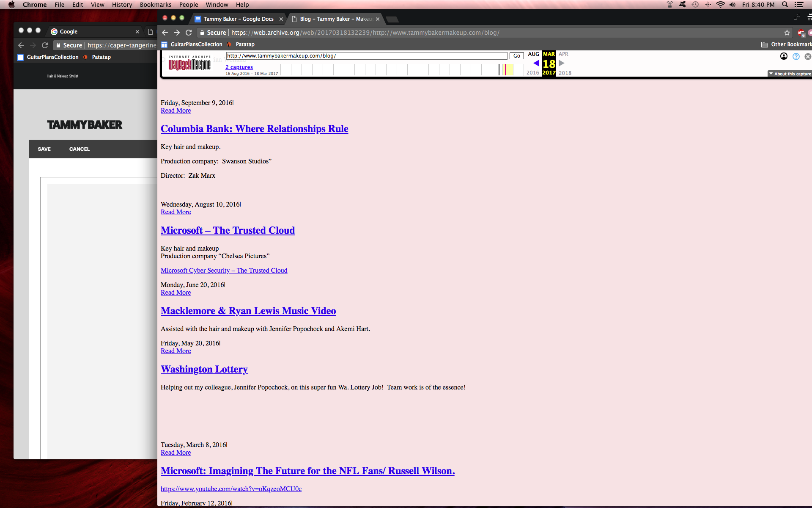This screenshot has width=812, height=508.
Task: Click the 2 captures link
Action: tap(239, 67)
